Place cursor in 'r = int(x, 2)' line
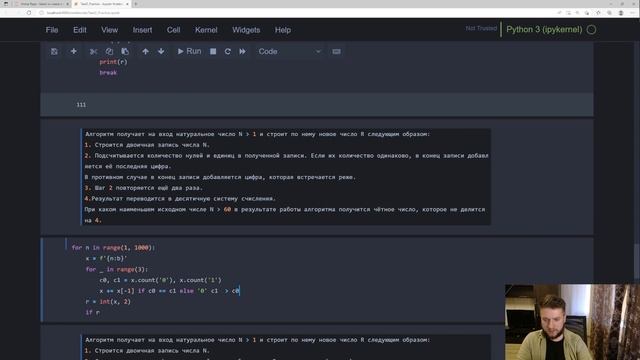 coord(108,302)
